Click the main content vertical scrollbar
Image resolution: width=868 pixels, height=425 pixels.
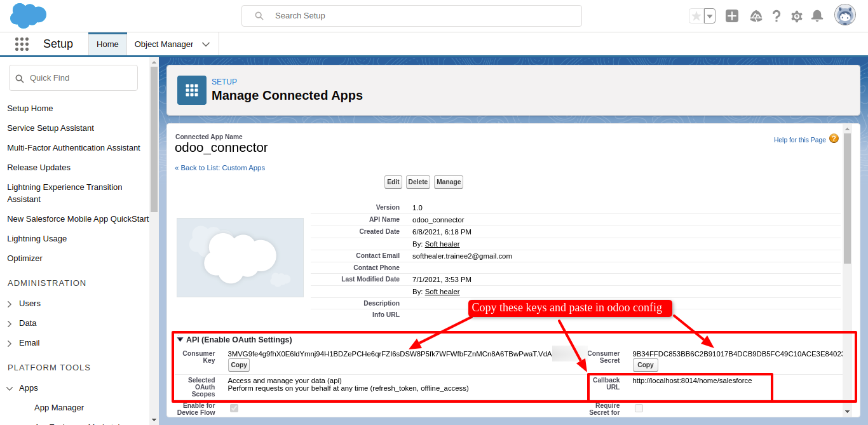847,198
